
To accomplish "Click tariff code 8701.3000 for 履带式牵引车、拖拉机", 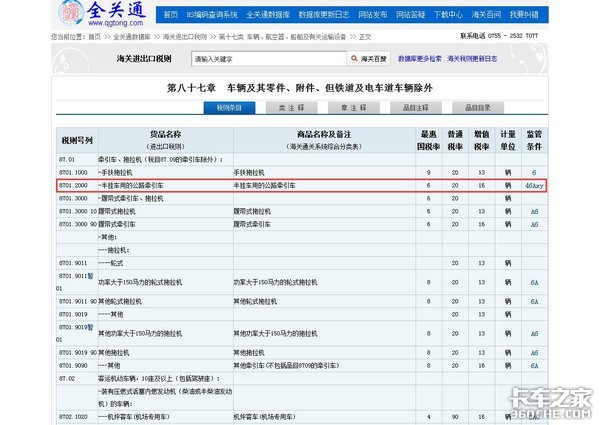I will click(x=73, y=199).
